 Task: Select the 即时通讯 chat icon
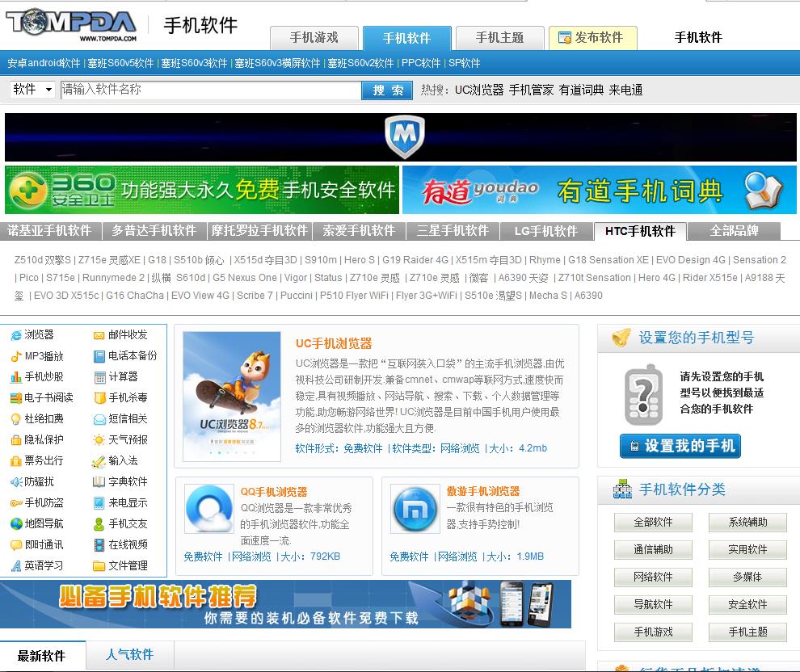click(x=16, y=545)
